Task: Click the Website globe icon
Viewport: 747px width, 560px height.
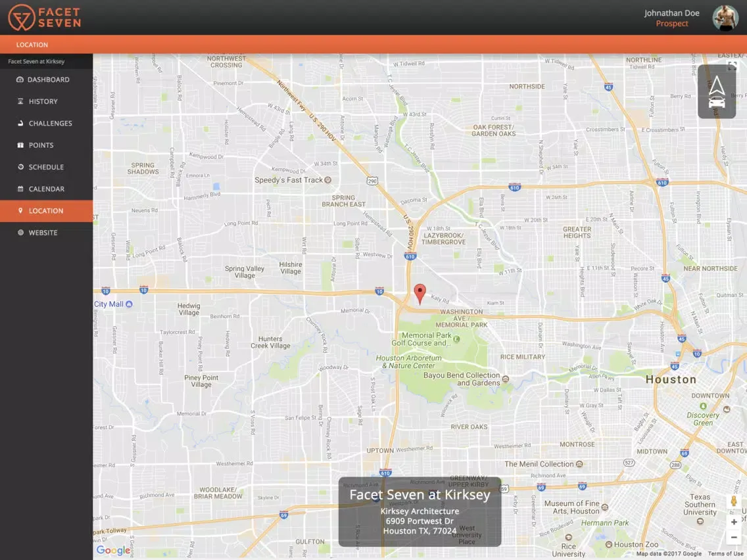Action: coord(20,233)
